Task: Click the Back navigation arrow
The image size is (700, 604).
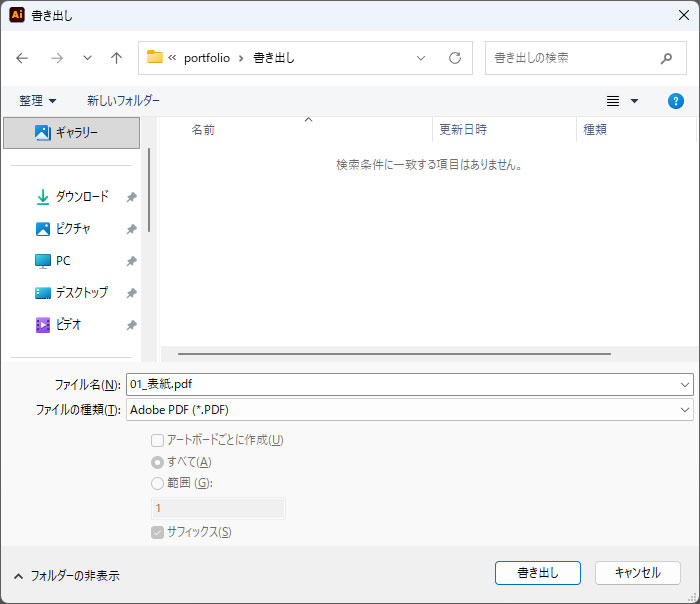Action: tap(22, 58)
